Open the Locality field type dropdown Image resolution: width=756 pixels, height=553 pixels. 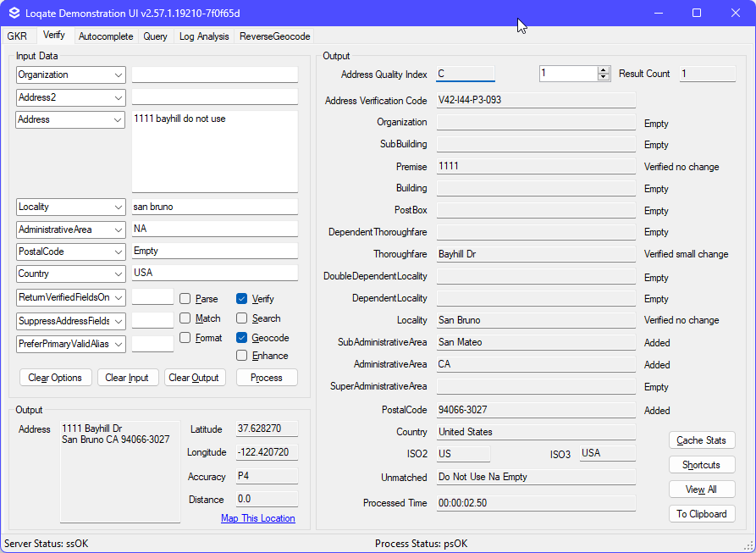[x=118, y=207]
